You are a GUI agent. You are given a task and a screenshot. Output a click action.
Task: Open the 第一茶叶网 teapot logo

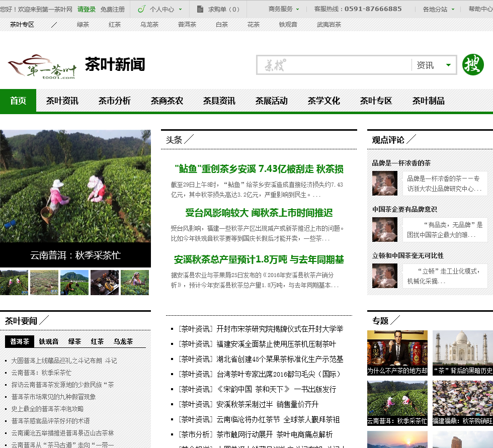click(42, 66)
